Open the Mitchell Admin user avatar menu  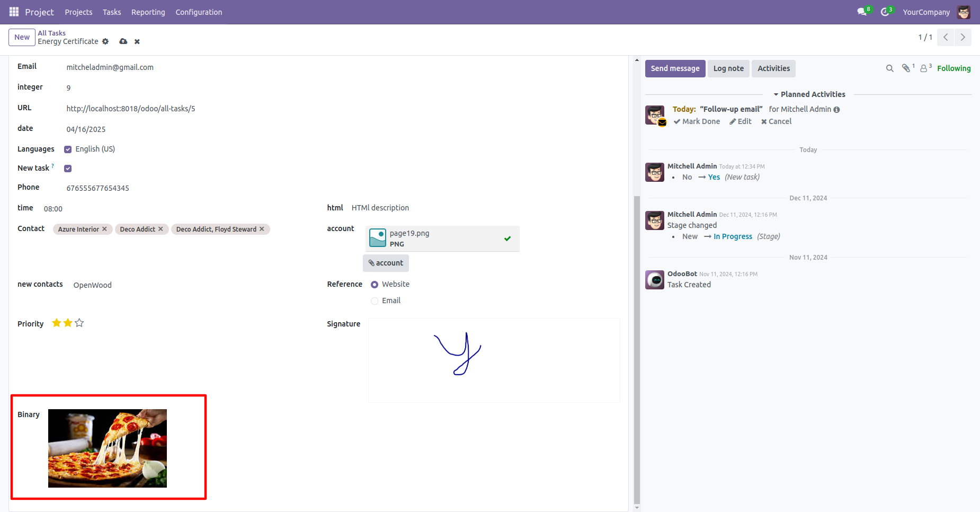point(964,12)
